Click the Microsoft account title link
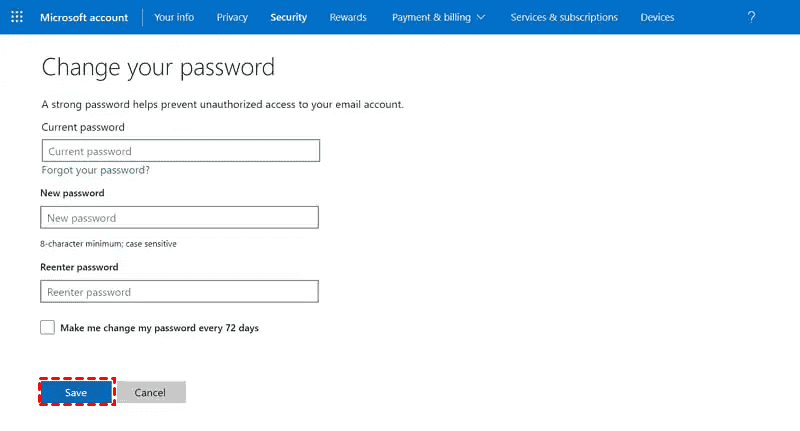This screenshot has height=431, width=800. [85, 17]
